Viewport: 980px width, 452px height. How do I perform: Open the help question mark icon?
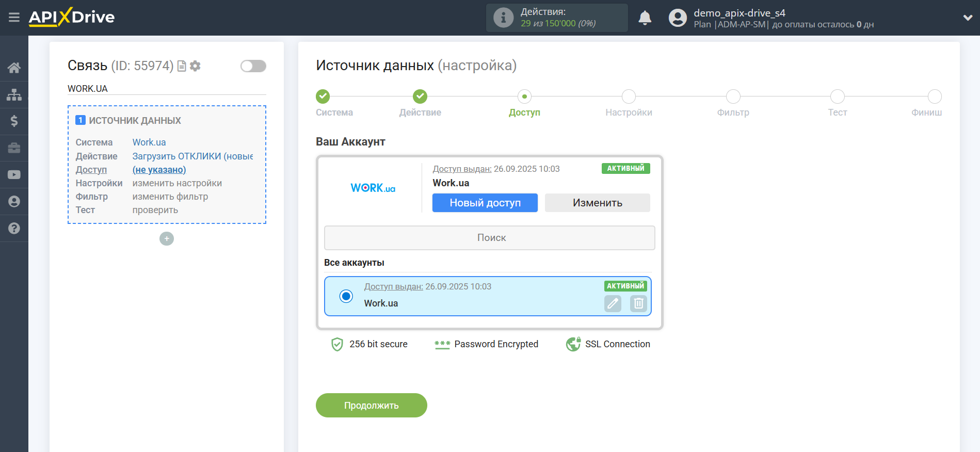[14, 228]
